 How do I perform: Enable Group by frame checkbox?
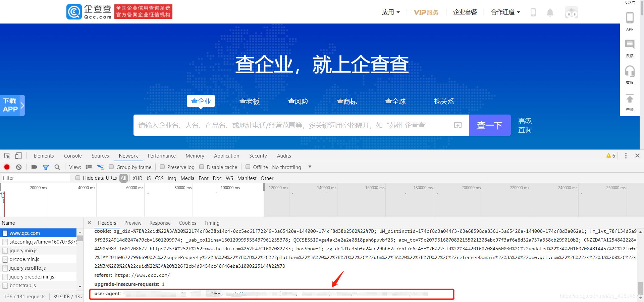pyautogui.click(x=111, y=167)
